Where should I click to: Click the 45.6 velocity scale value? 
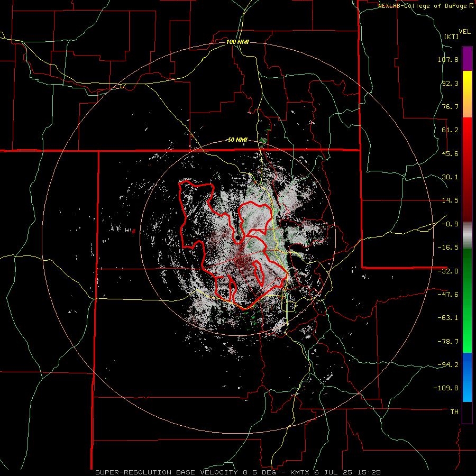(450, 153)
